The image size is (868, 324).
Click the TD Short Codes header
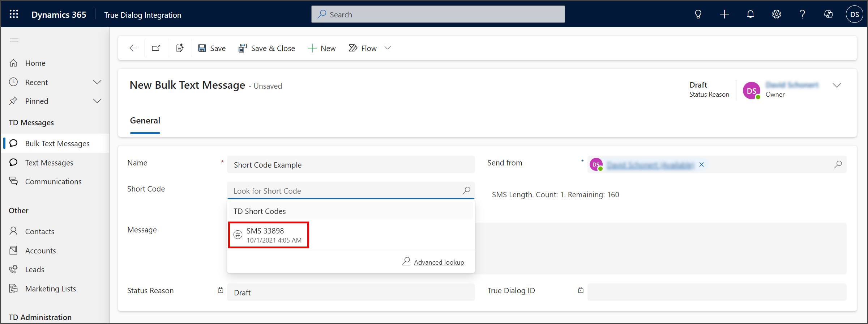tap(260, 211)
